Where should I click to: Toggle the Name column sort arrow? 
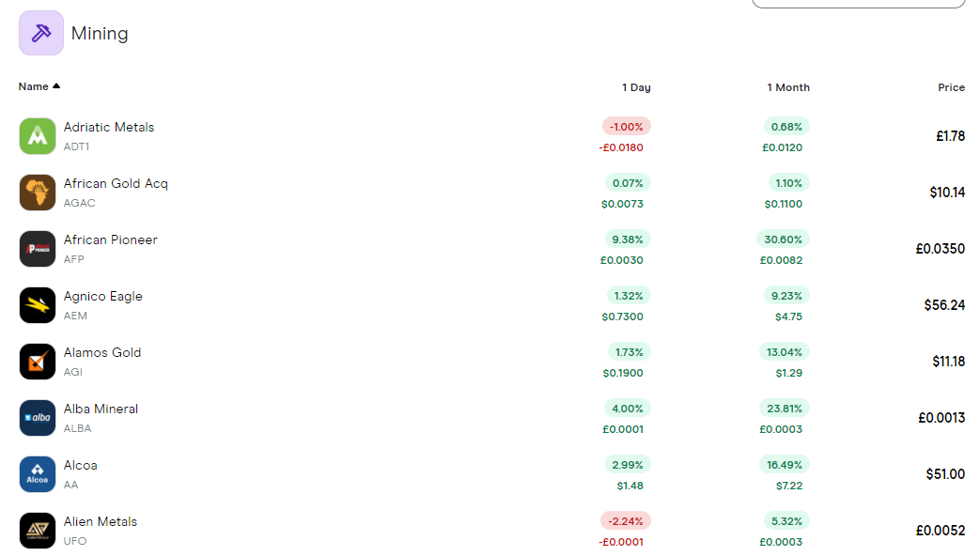[x=56, y=86]
